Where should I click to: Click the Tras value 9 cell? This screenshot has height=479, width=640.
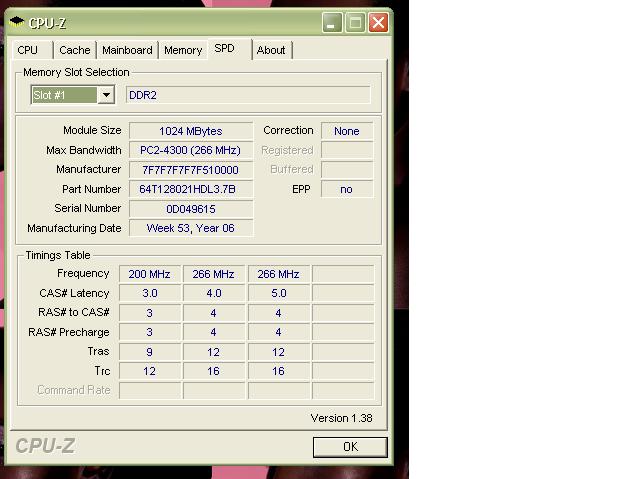149,352
